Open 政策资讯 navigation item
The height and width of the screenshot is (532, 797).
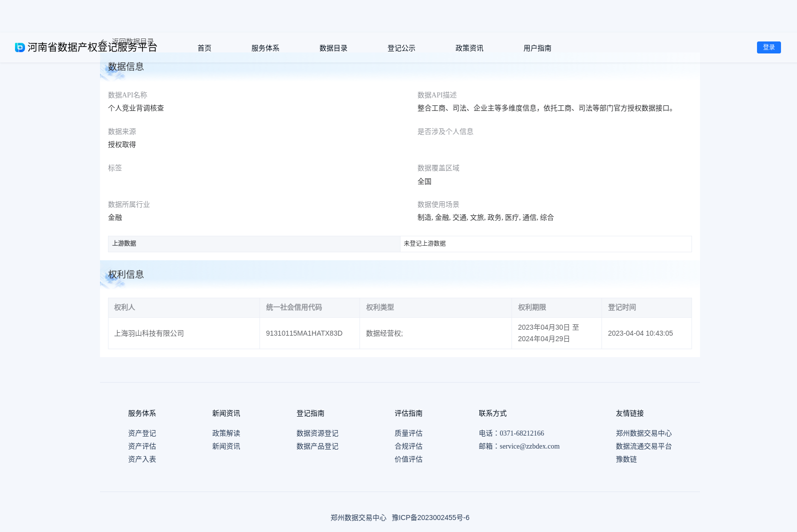tap(469, 48)
